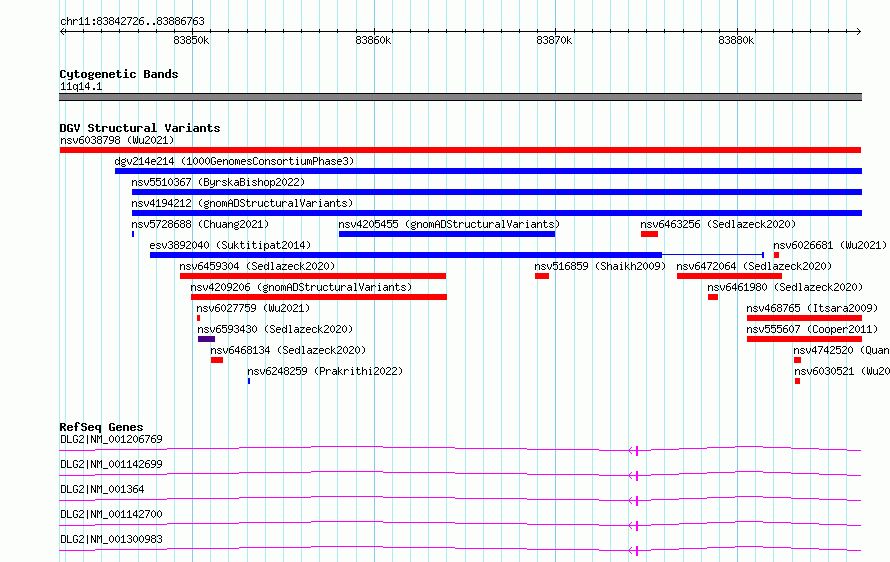Screen dimensions: 890x562
Task: Click the 83870k ruler tick label
Action: [555, 40]
